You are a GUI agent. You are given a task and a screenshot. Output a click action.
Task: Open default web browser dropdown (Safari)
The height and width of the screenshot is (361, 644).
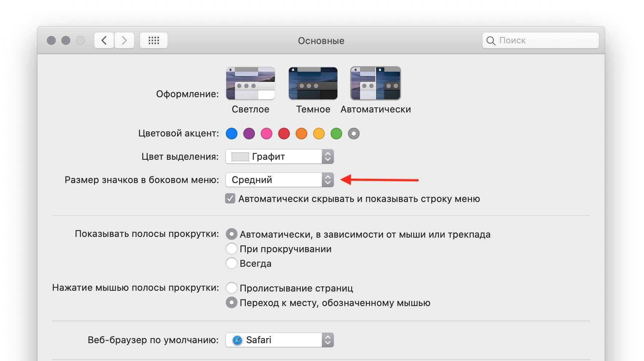coord(279,340)
